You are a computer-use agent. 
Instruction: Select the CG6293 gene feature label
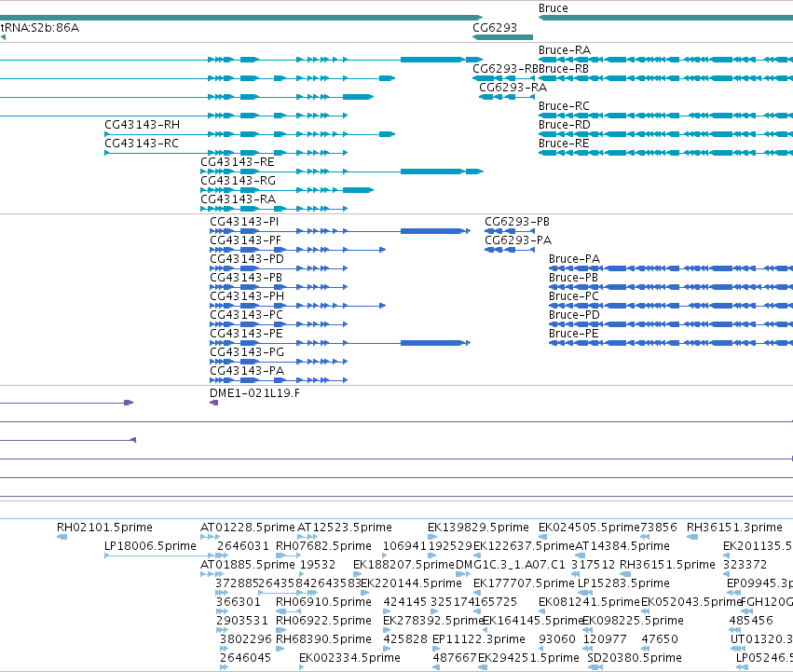coord(495,28)
